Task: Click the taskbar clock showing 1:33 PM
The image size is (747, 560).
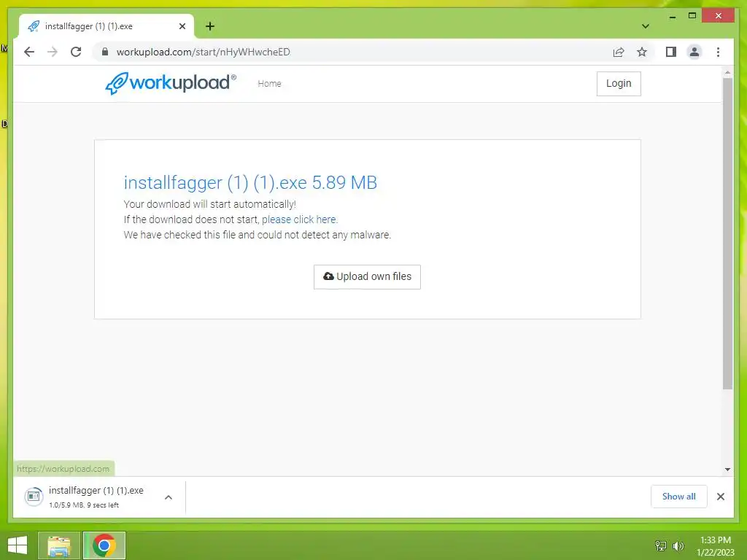Action: pyautogui.click(x=715, y=546)
